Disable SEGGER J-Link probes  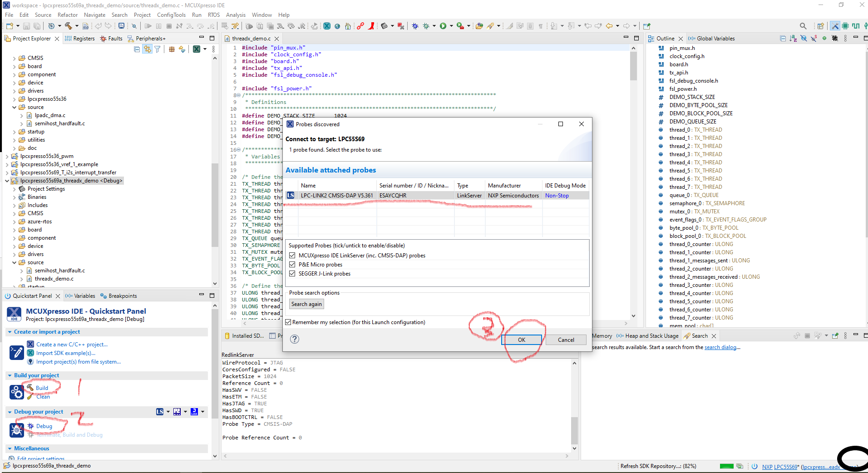[x=292, y=273]
